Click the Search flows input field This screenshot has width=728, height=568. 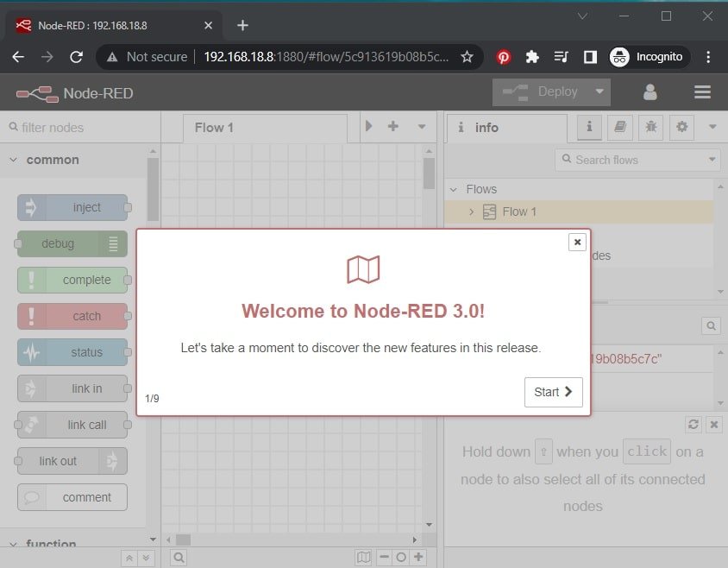[x=631, y=160]
